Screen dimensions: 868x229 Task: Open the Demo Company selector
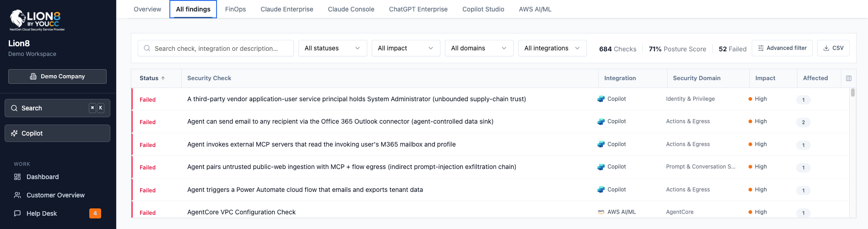tap(57, 76)
